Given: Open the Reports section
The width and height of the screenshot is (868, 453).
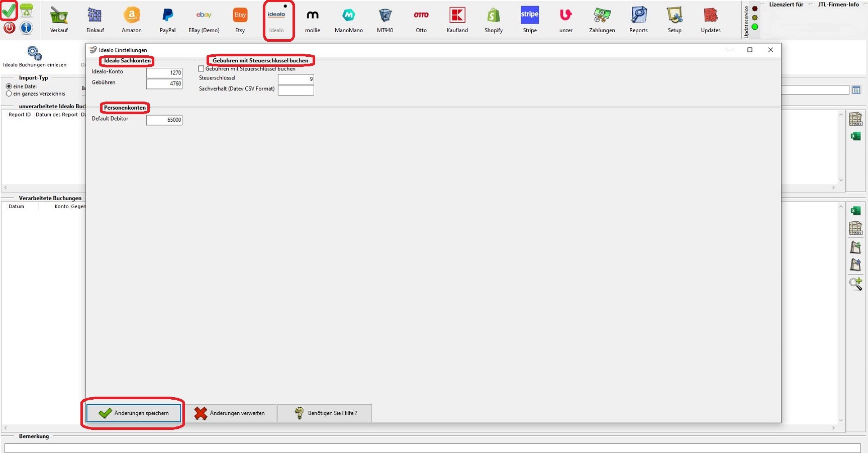Looking at the screenshot, I should (638, 20).
